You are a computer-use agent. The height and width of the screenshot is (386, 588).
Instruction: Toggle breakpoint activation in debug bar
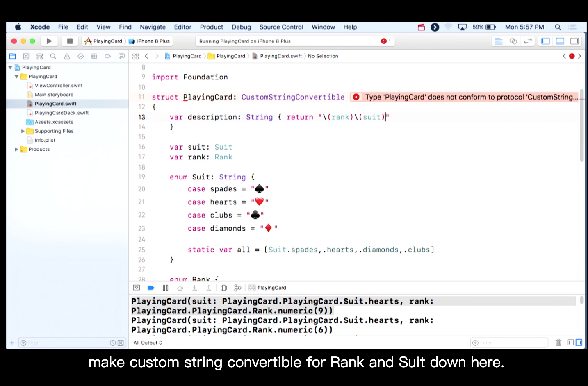coord(151,288)
